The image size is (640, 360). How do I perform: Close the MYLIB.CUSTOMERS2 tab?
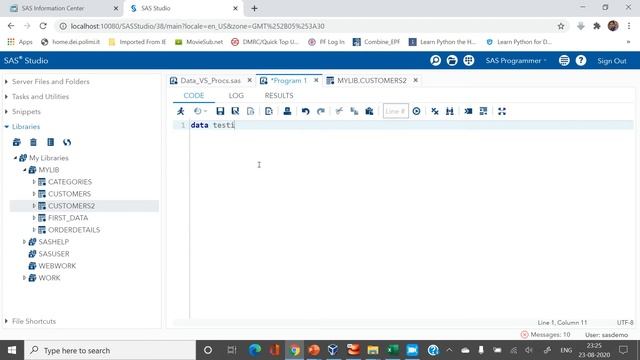point(415,80)
